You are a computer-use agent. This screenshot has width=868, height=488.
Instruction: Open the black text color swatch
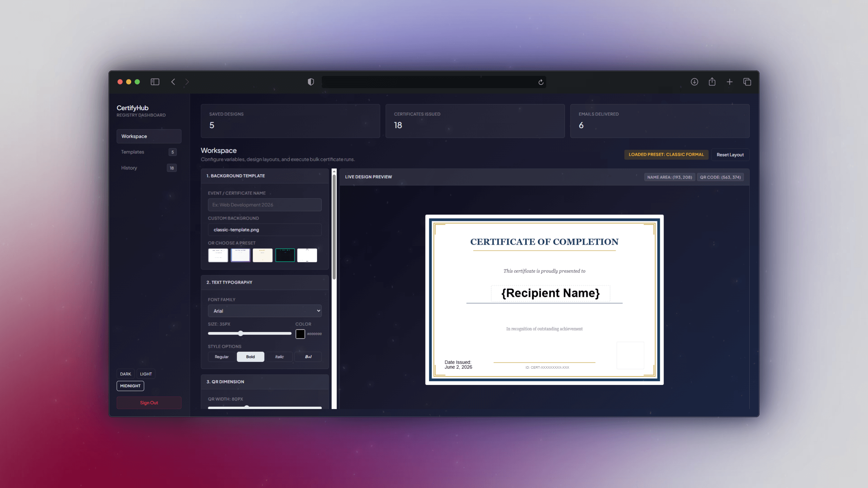tap(300, 334)
